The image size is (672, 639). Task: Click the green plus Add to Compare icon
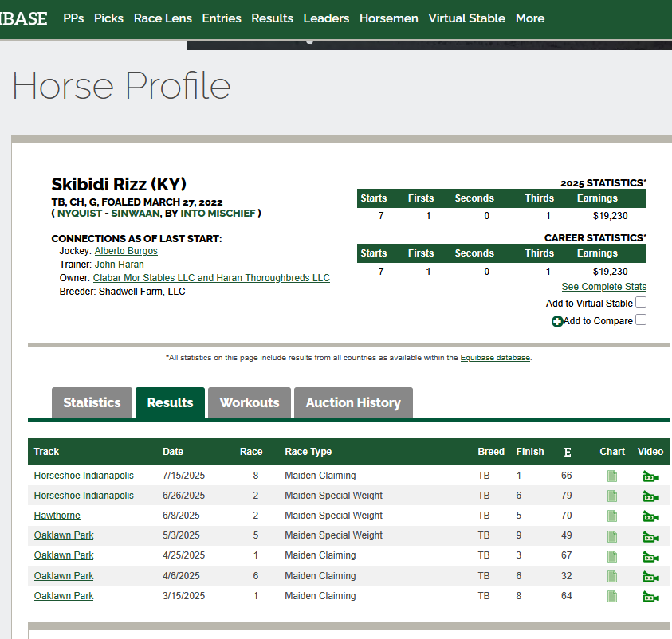(557, 322)
